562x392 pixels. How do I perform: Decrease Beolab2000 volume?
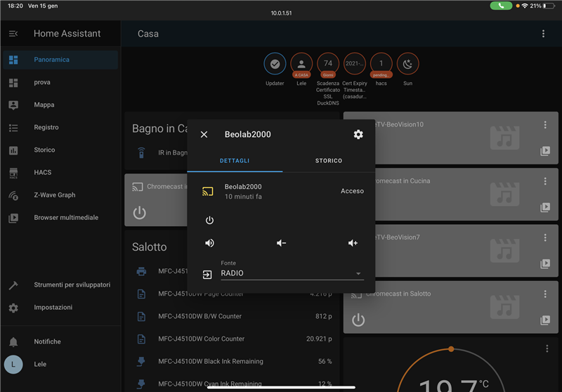[281, 243]
